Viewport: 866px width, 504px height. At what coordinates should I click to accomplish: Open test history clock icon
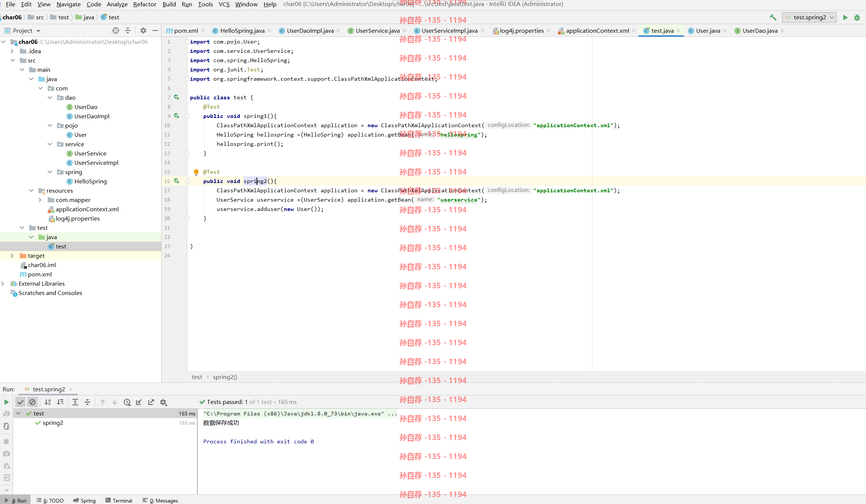tap(127, 402)
